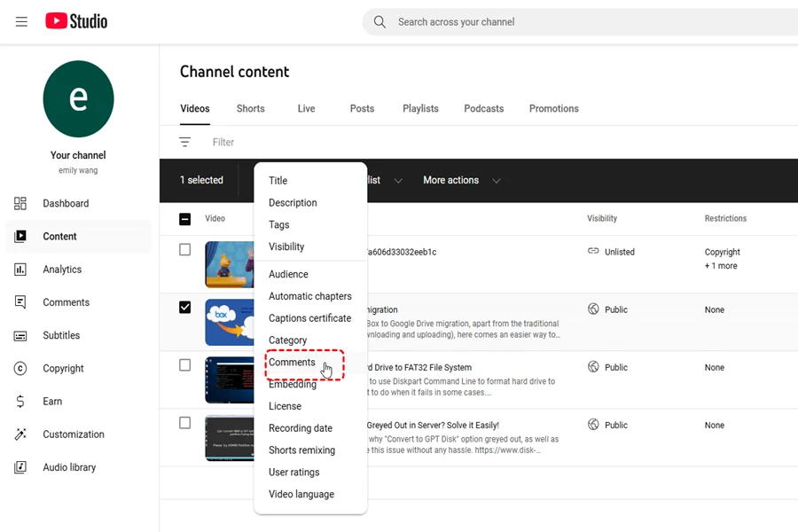Viewport: 798px width, 532px height.
Task: Click the Content play icon in sidebar
Action: click(20, 236)
